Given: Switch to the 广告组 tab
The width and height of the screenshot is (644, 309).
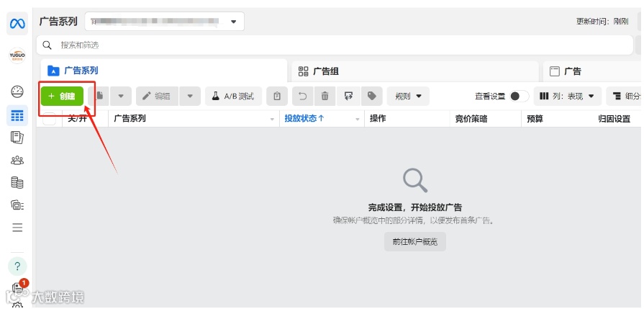Looking at the screenshot, I should point(414,71).
